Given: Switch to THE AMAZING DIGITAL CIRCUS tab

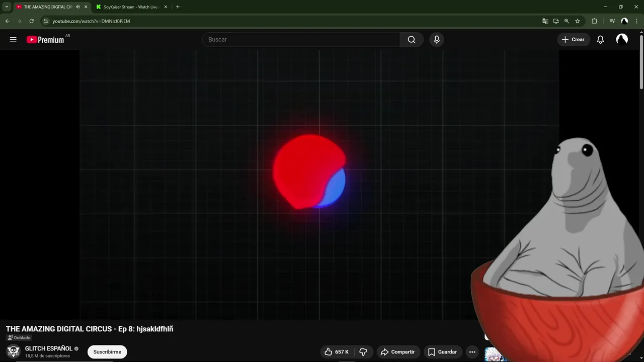Looking at the screenshot, I should click(48, 7).
